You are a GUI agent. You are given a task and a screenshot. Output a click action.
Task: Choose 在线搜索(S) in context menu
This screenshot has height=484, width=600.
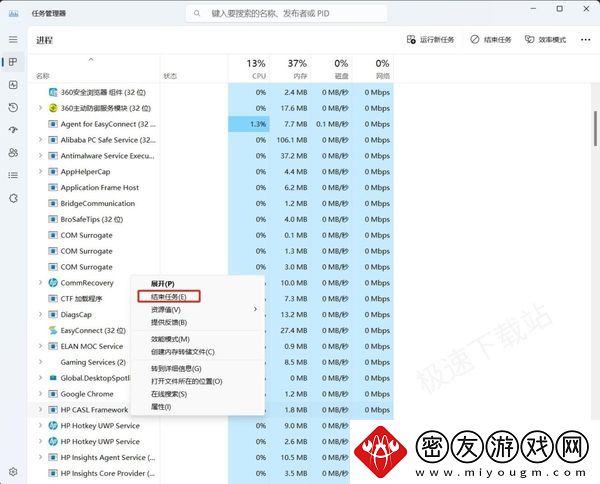pyautogui.click(x=197, y=394)
